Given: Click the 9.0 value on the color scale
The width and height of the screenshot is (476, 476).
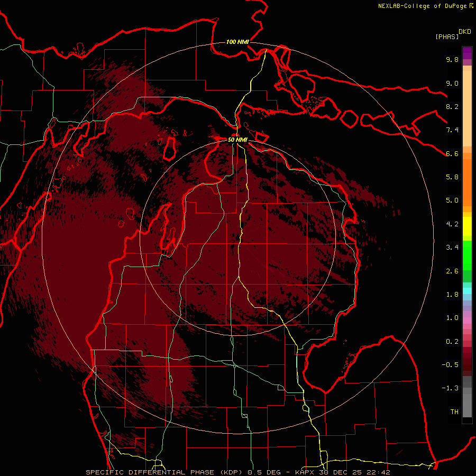Looking at the screenshot, I should (452, 83).
